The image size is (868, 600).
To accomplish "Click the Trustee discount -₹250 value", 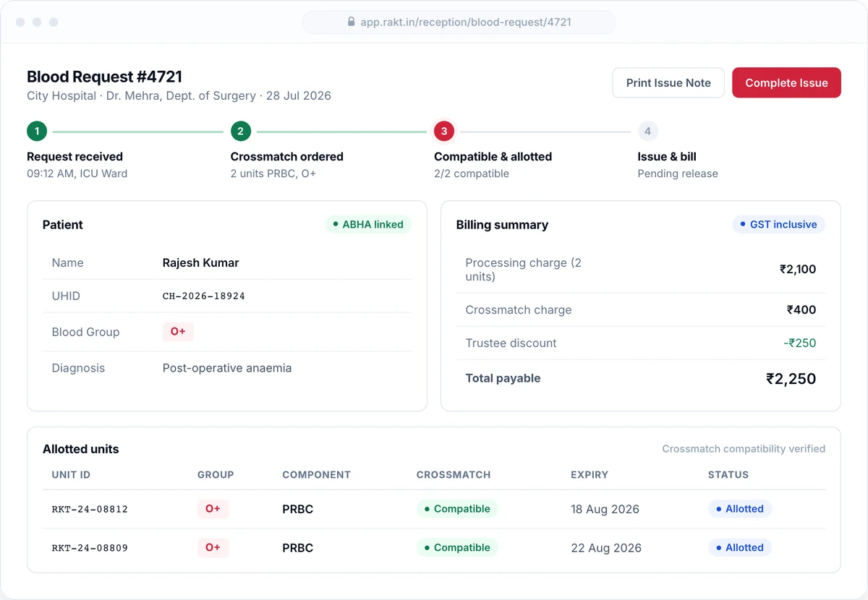I will [x=800, y=343].
